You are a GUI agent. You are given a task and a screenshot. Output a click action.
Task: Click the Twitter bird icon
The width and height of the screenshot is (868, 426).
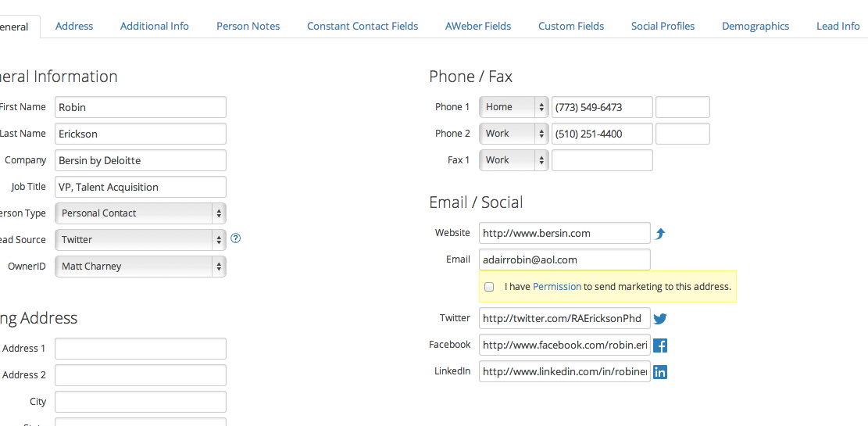click(x=660, y=319)
